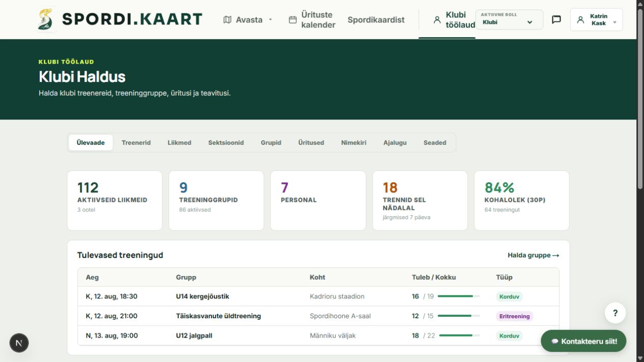Viewport: 644px width, 362px height.
Task: Click the time K, 12. aug, 18:30
Action: (111, 296)
